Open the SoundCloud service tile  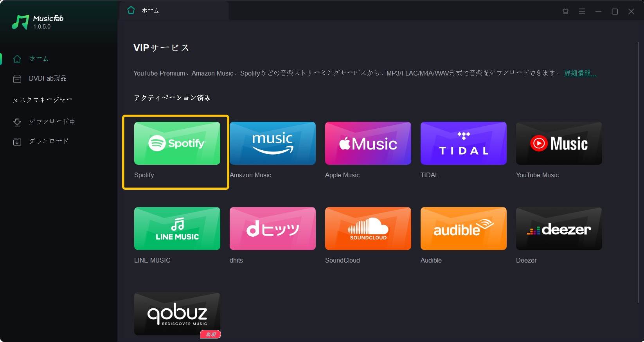368,229
